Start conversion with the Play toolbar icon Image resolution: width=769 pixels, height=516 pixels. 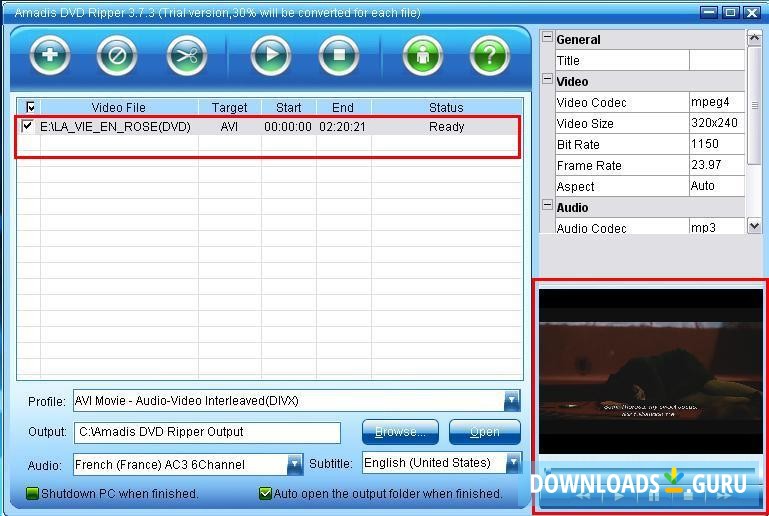pyautogui.click(x=271, y=54)
